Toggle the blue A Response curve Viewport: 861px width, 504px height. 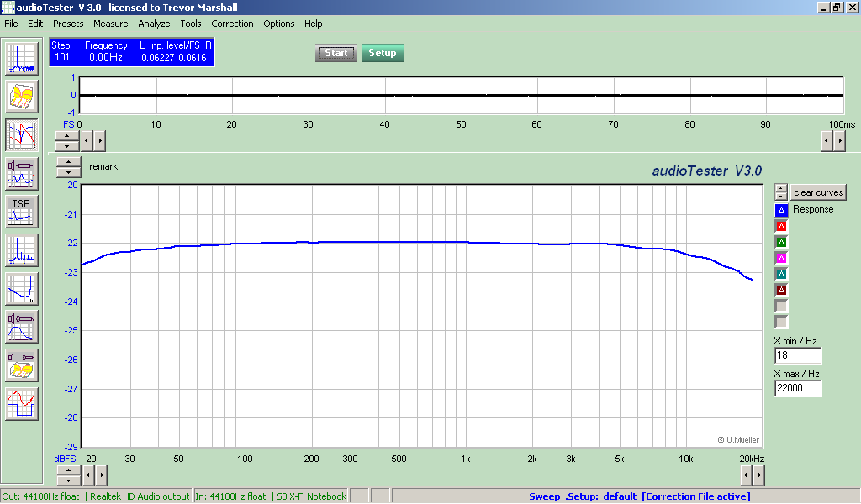[x=781, y=210]
